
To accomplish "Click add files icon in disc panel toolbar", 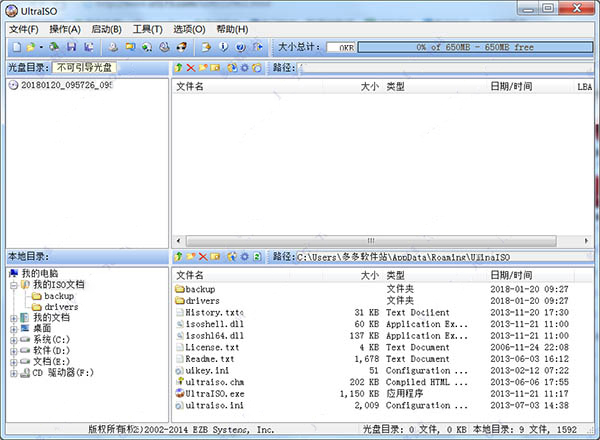I will pos(232,68).
